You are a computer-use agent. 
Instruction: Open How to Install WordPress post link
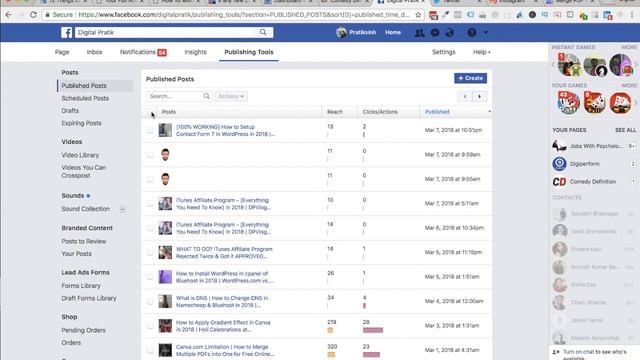pyautogui.click(x=224, y=277)
